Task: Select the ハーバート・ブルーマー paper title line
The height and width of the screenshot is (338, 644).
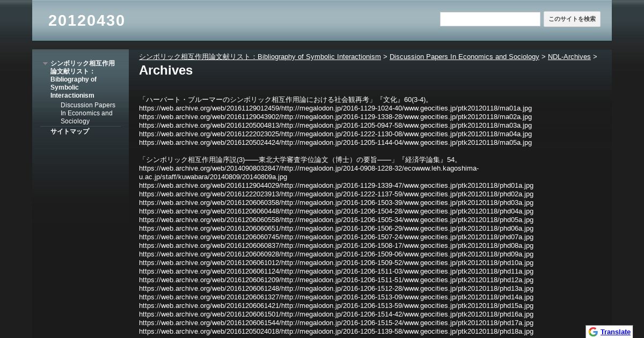Action: tap(285, 100)
